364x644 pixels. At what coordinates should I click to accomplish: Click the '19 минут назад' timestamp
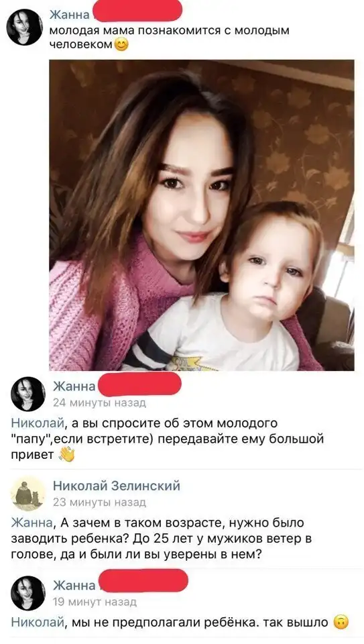pos(95,602)
